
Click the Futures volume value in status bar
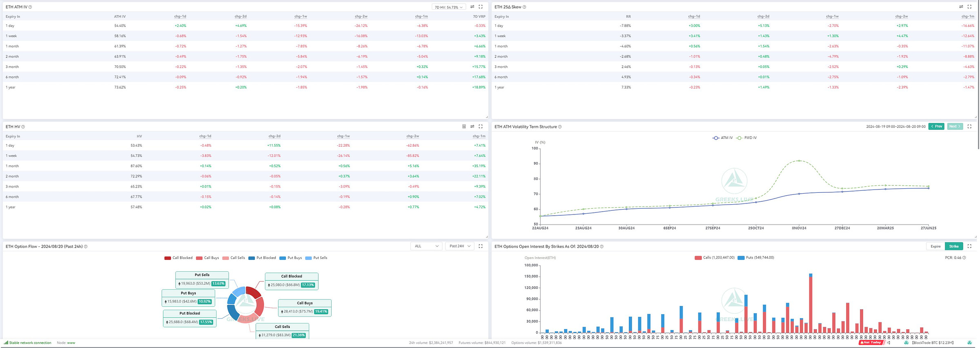(x=482, y=343)
